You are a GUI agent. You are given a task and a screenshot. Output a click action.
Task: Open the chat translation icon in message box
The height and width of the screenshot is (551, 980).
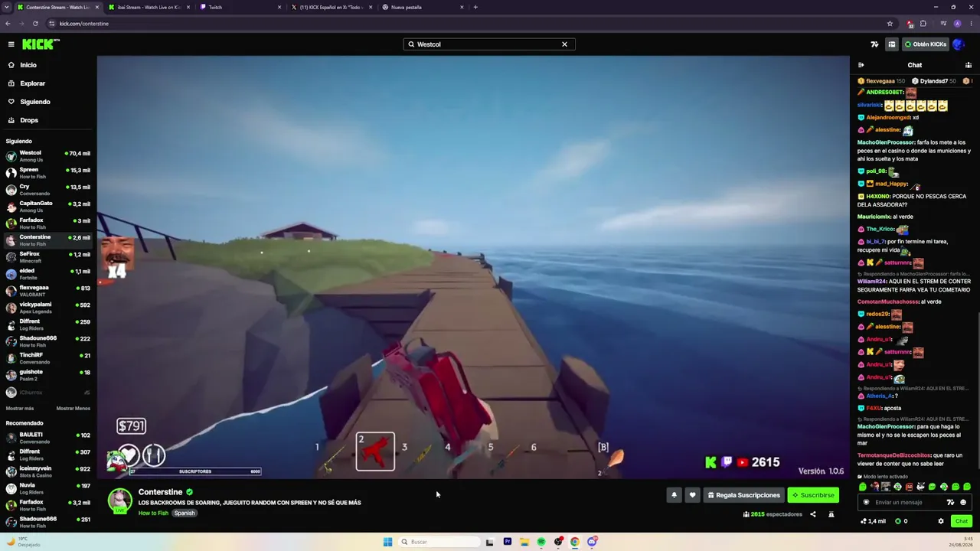click(x=950, y=503)
